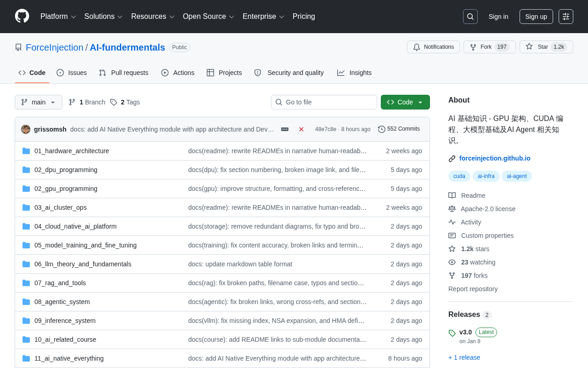Image resolution: width=588 pixels, height=368 pixels.
Task: Open the main branch selector dropdown
Action: [39, 102]
